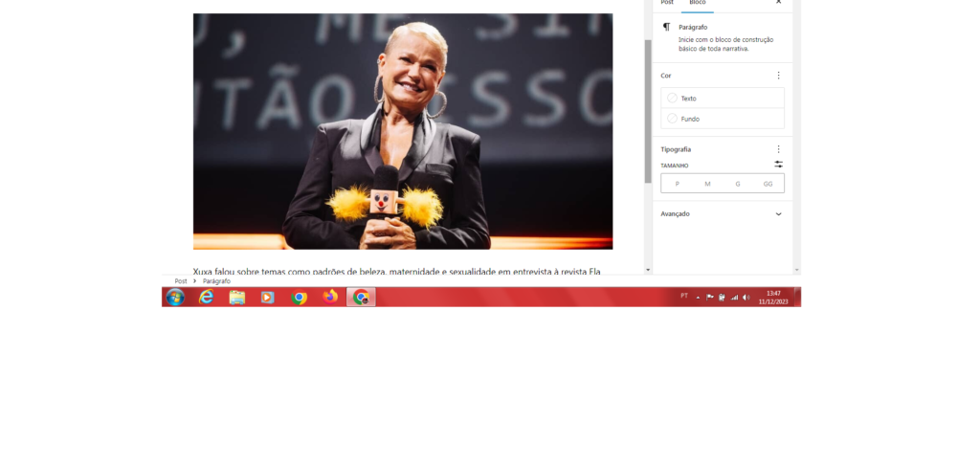Select font size G
This screenshot has height=466, width=980.
(738, 184)
